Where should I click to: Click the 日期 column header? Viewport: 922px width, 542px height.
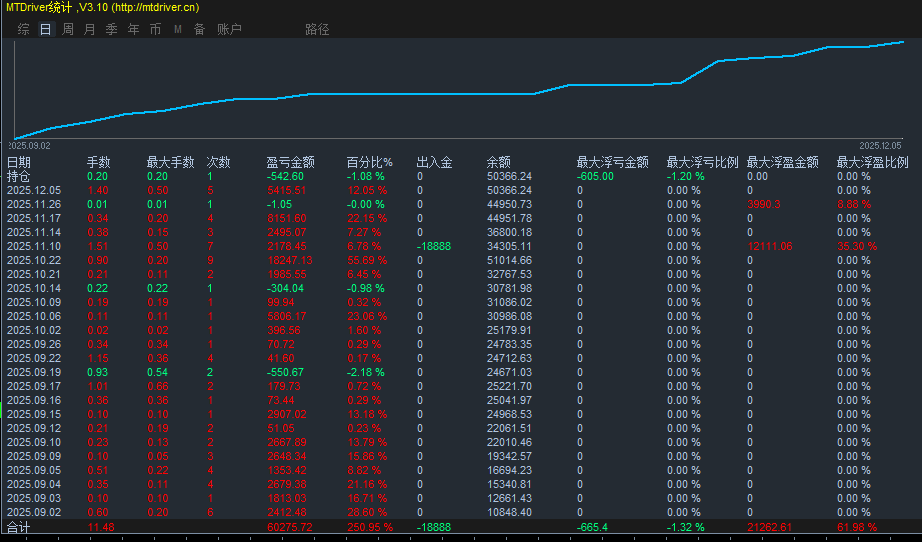(x=19, y=162)
